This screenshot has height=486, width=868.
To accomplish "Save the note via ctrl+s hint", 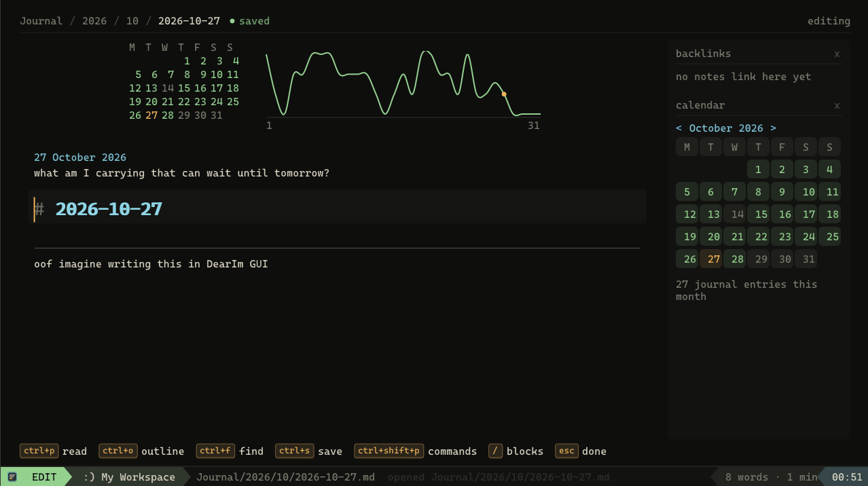I will [308, 451].
